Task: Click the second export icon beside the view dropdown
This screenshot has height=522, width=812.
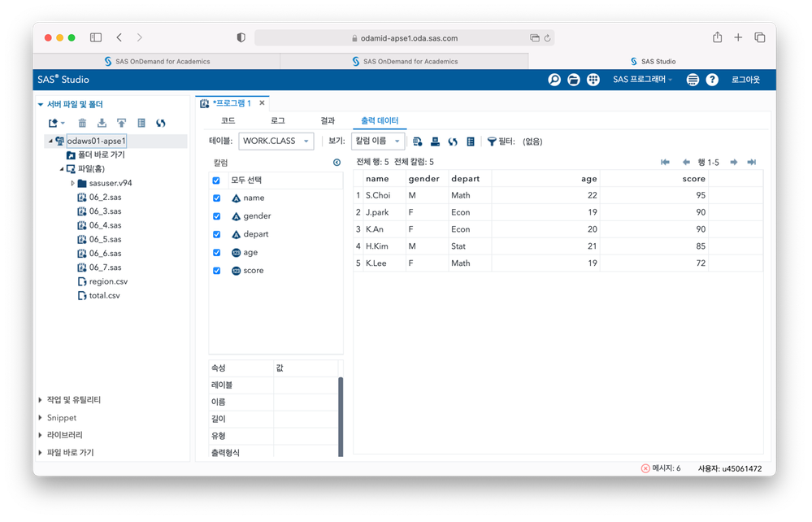Action: (435, 141)
